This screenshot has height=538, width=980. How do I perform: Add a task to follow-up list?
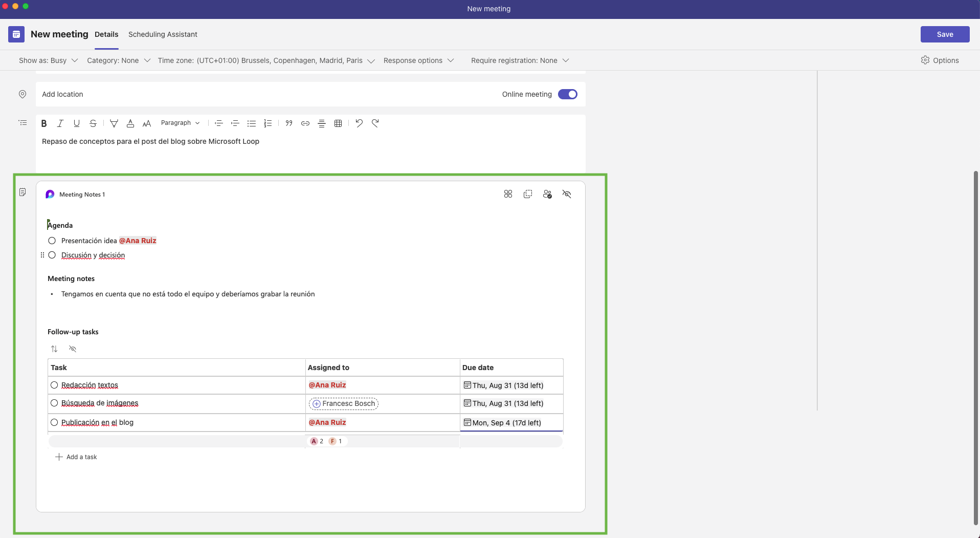pyautogui.click(x=76, y=457)
